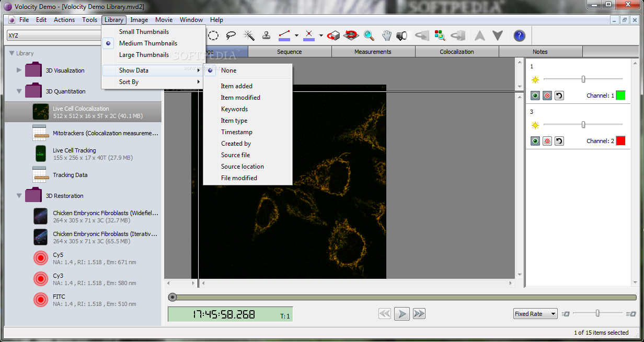
Task: Choose the stamp tool in toolbar
Action: (266, 36)
